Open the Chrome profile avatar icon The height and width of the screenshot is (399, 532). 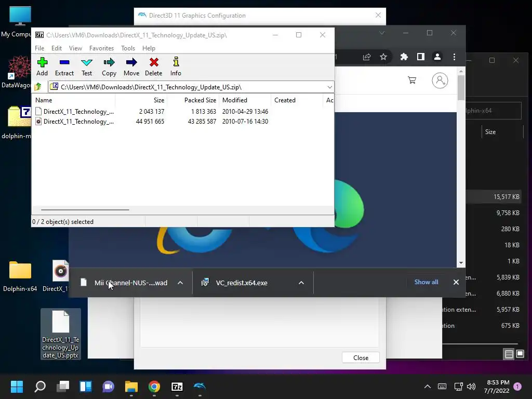(437, 57)
